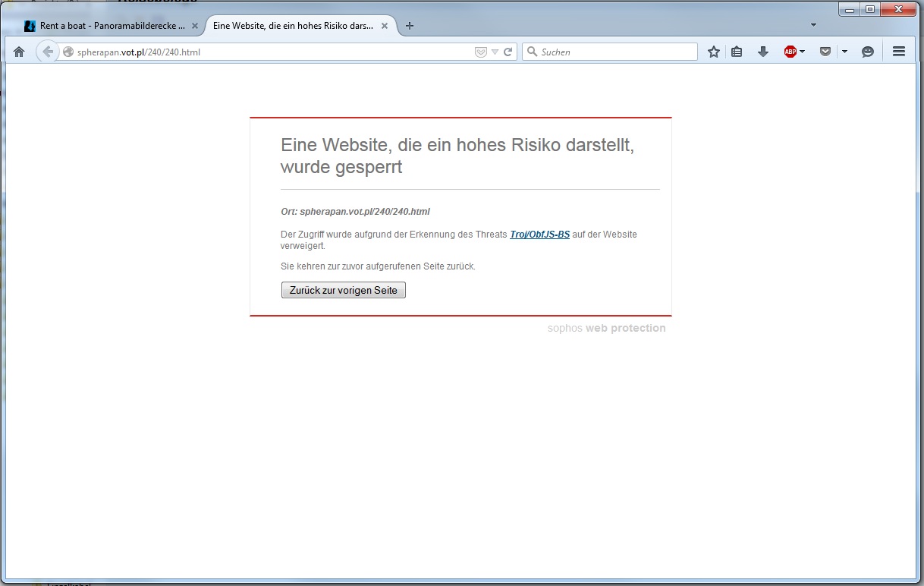Open the bookmarks list icon
This screenshot has width=924, height=586.
pyautogui.click(x=737, y=52)
